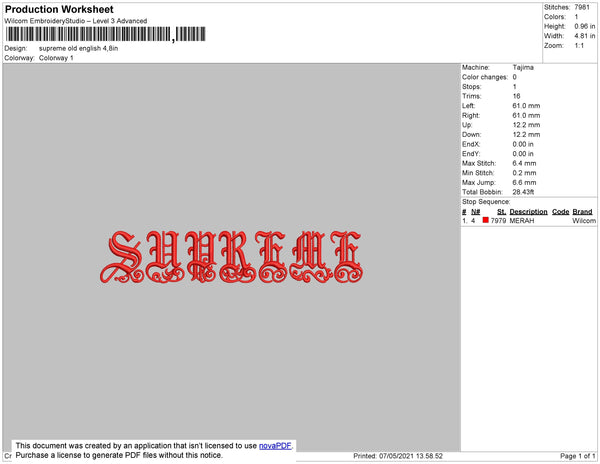
Task: Select the Down value 12.2 mm
Action: 526,134
